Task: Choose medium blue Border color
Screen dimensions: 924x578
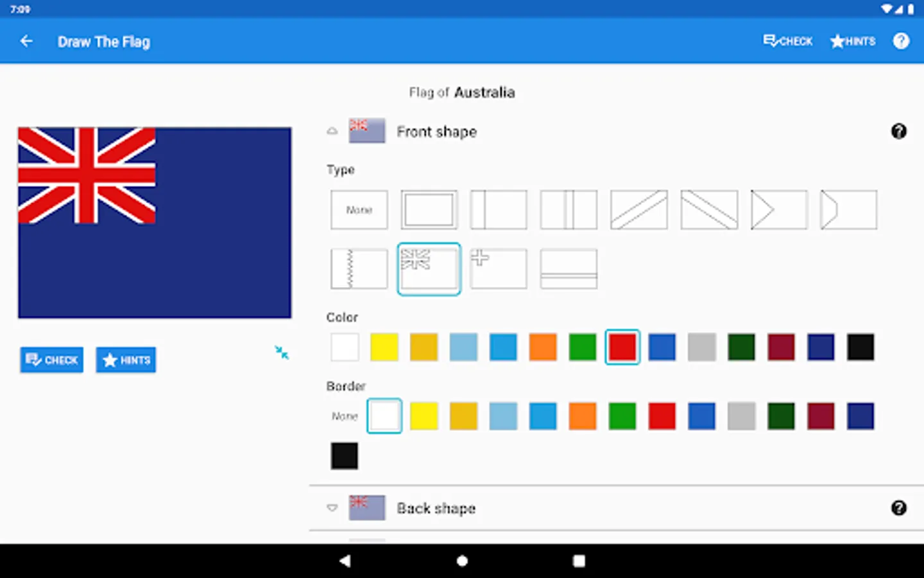Action: tap(702, 416)
